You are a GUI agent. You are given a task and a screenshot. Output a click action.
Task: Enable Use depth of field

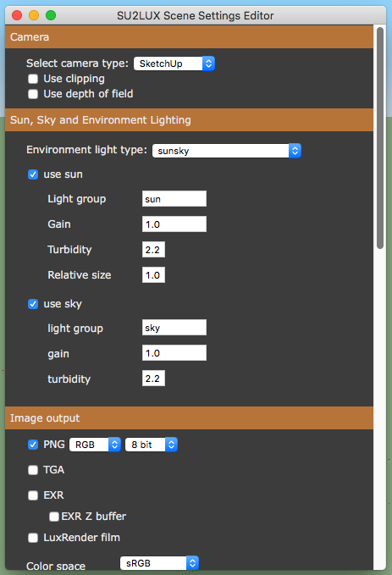coord(33,94)
